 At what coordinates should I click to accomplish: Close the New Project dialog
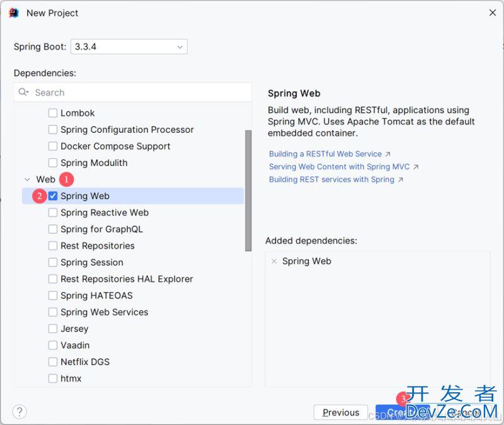493,13
